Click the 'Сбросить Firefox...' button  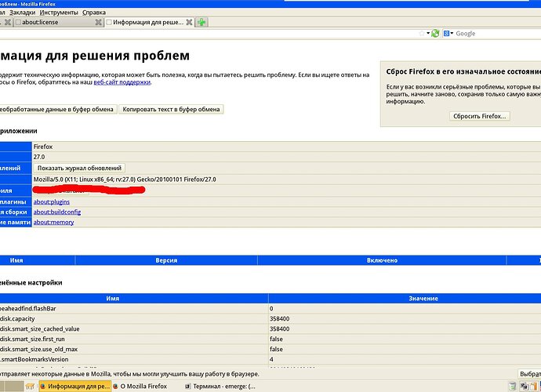pos(480,116)
